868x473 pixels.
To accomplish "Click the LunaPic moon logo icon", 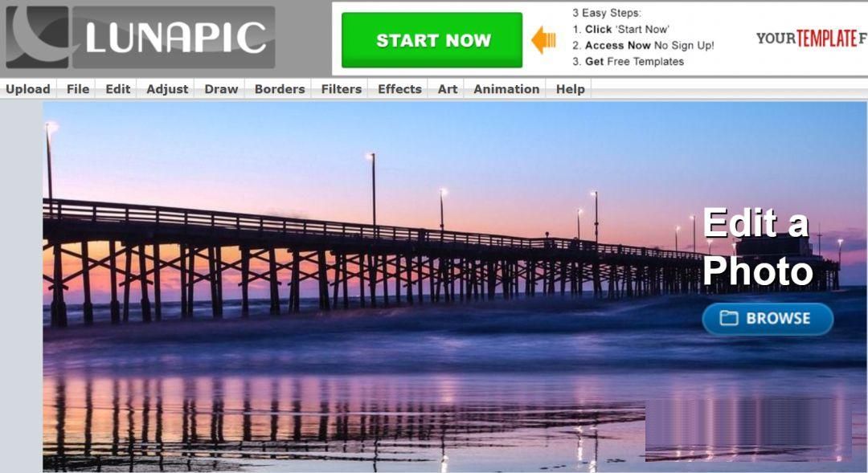I will [x=37, y=37].
